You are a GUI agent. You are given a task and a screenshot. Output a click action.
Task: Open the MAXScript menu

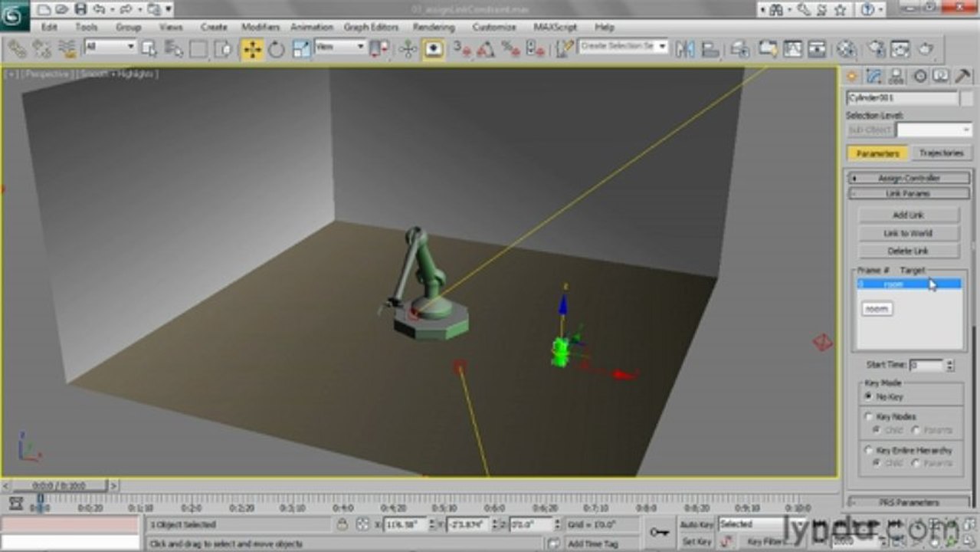(556, 27)
